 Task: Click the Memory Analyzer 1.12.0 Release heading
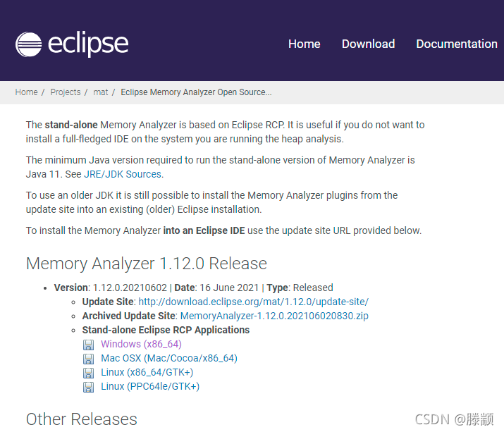click(x=146, y=264)
